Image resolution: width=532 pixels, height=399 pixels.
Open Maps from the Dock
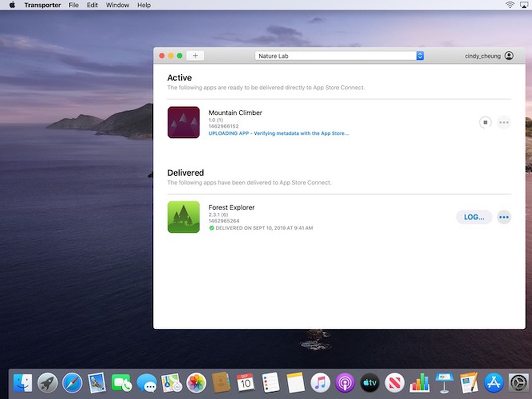pos(171,383)
